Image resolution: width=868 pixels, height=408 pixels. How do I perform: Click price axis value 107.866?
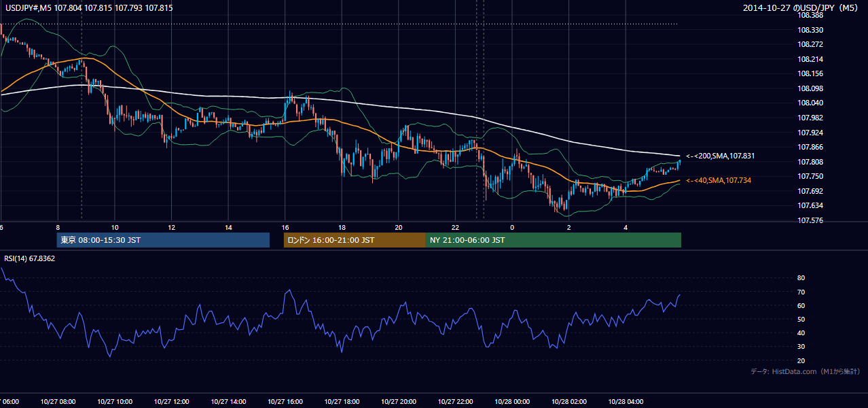click(810, 147)
